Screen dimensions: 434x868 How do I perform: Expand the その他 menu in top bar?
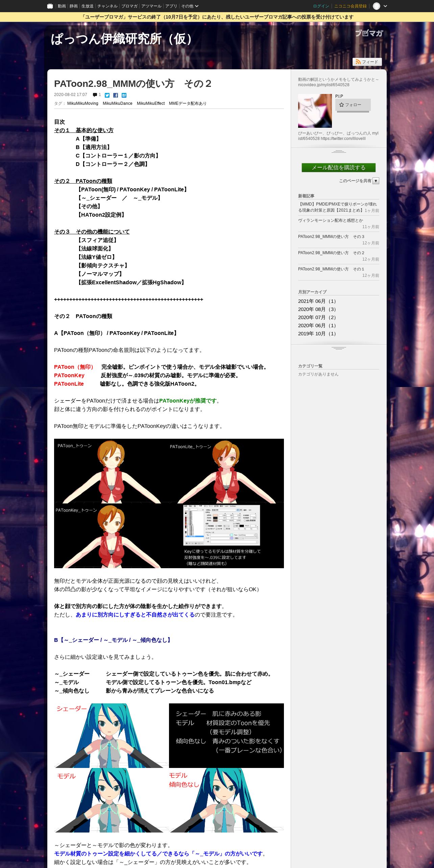coord(190,6)
